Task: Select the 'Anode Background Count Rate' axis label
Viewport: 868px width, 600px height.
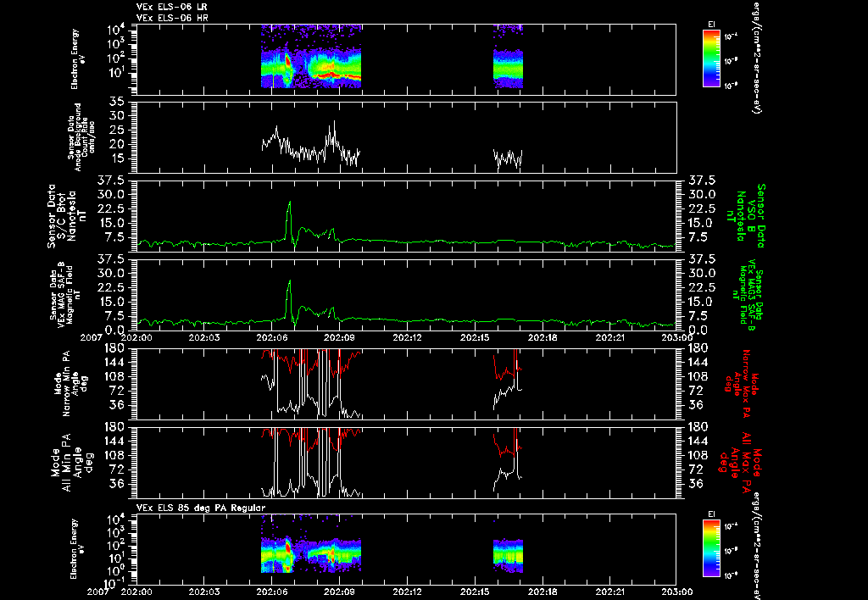Action: point(82,137)
